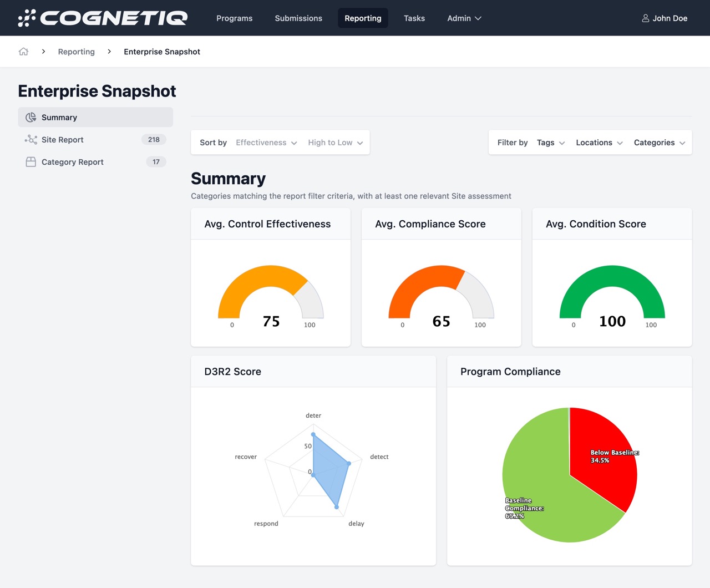Open the Submissions page
The height and width of the screenshot is (588, 710).
pos(298,18)
